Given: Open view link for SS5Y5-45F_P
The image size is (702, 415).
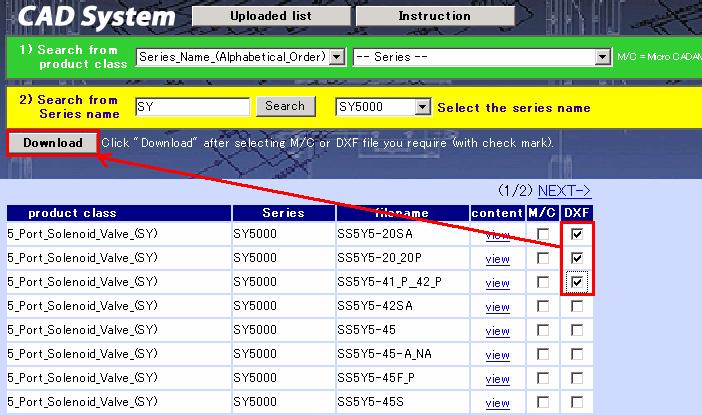Looking at the screenshot, I should click(x=497, y=378).
